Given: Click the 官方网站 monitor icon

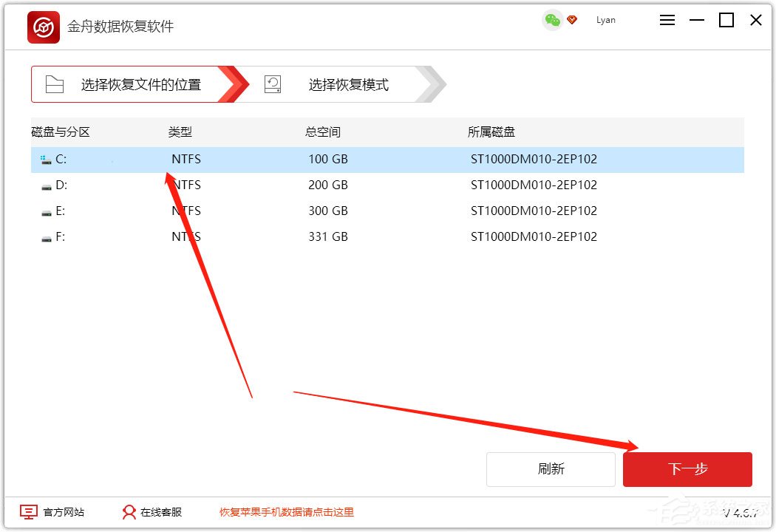Looking at the screenshot, I should click(28, 511).
